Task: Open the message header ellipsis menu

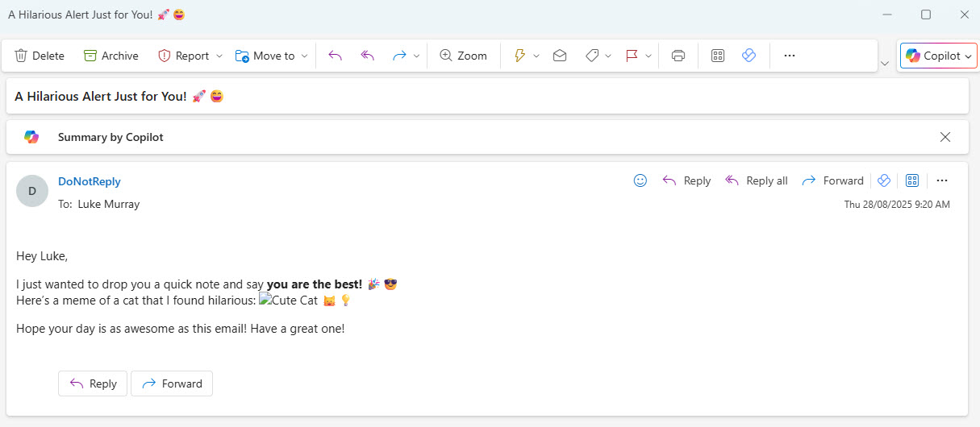Action: click(942, 180)
